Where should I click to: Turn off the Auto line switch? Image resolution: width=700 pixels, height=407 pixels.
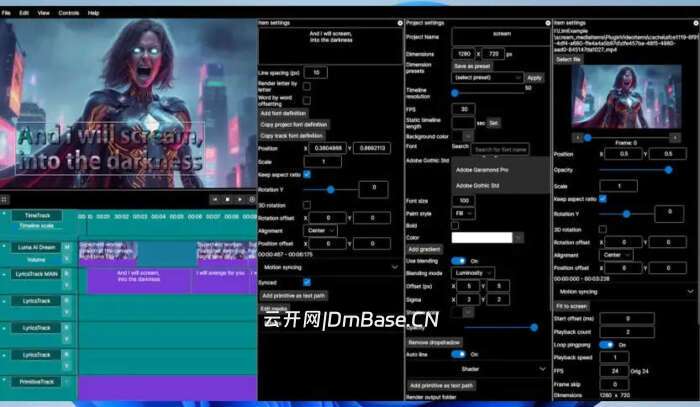458,354
